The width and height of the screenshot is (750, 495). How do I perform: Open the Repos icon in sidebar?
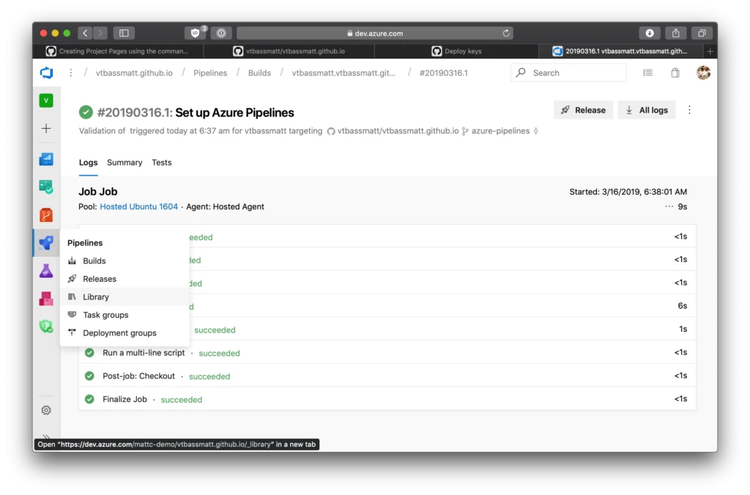coord(46,215)
